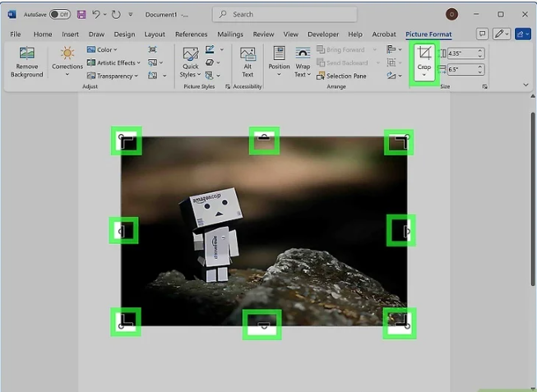The width and height of the screenshot is (537, 392).
Task: Undo the last action
Action: [96, 14]
